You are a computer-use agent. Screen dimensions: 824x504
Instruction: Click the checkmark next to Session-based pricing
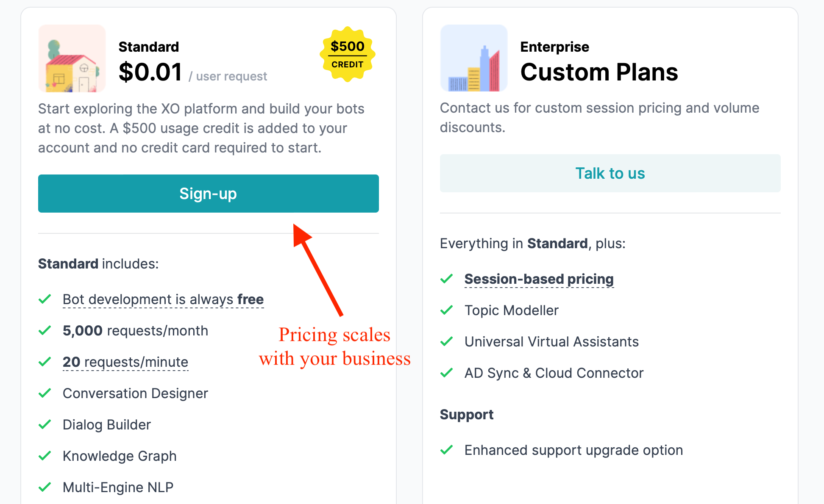[447, 279]
